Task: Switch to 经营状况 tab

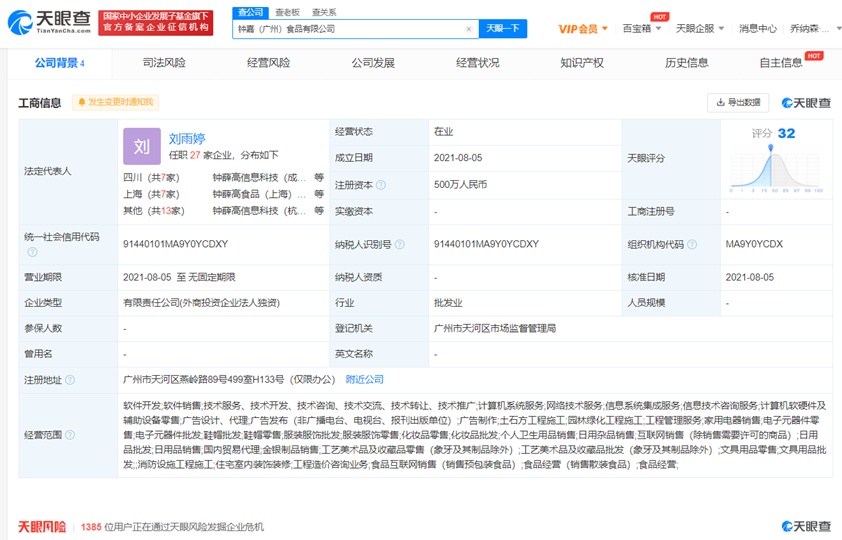Action: [x=477, y=63]
